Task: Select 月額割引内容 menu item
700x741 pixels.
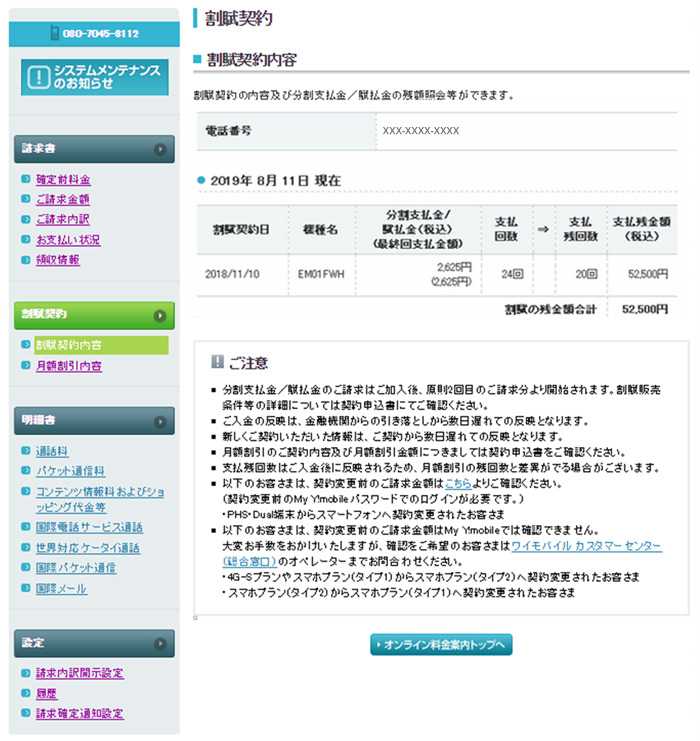Action: (68, 366)
